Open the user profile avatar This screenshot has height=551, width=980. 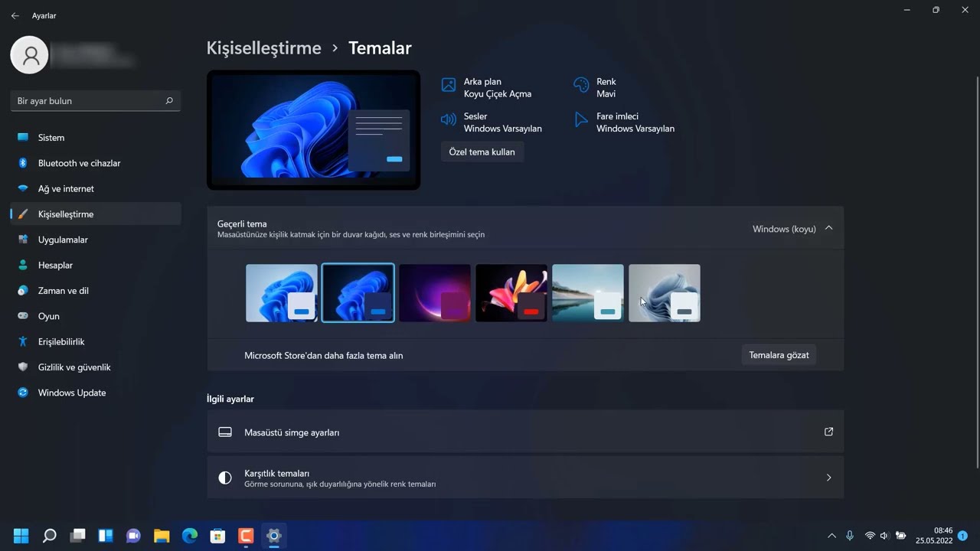30,54
